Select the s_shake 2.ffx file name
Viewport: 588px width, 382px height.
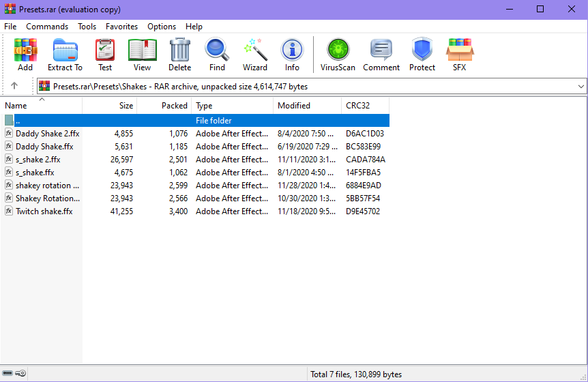(x=38, y=160)
